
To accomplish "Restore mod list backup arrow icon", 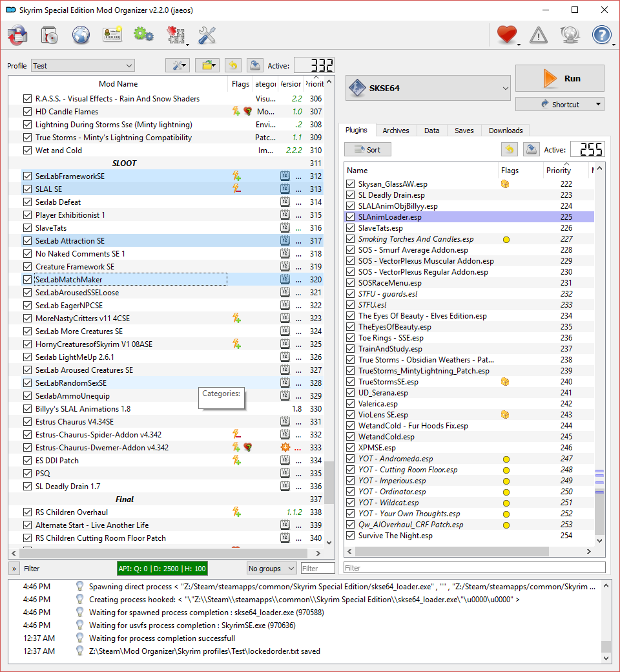I will (232, 65).
